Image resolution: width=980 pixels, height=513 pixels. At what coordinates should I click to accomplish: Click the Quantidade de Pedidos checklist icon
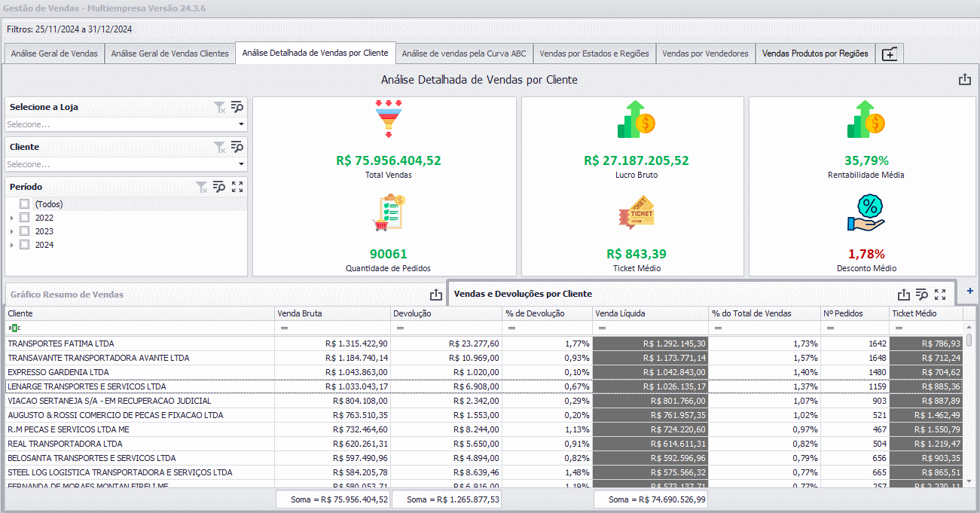point(389,212)
